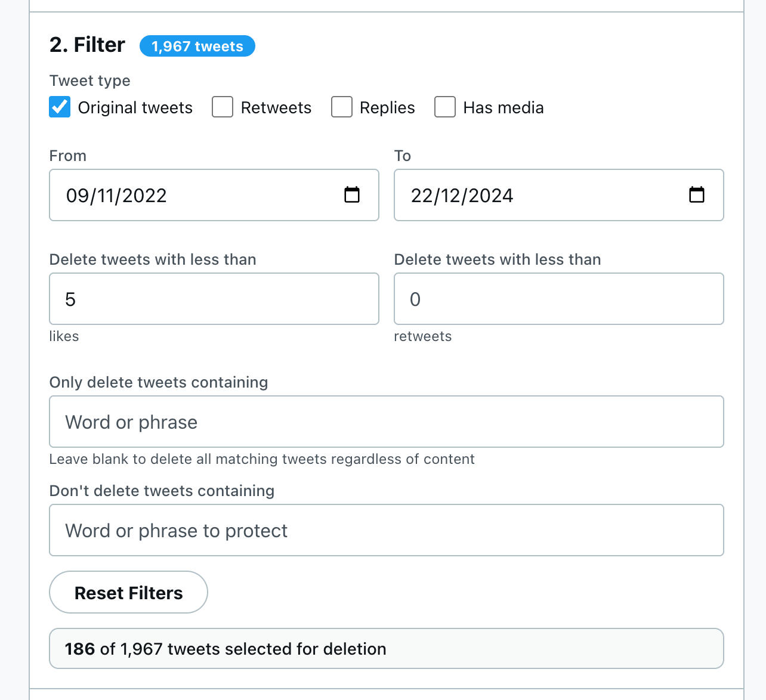Viewport: 766px width, 700px height.
Task: Click the 2. Filter section heading
Action: [88, 45]
